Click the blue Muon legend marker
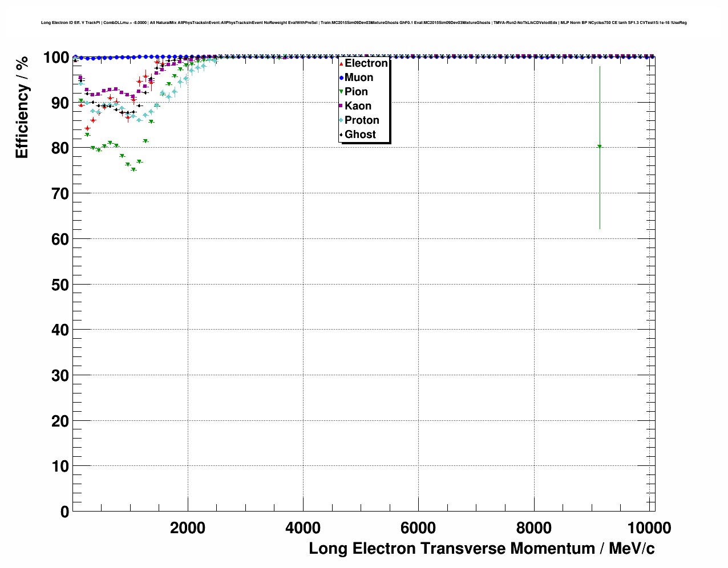Screen dimensions: 728x568 tap(341, 78)
